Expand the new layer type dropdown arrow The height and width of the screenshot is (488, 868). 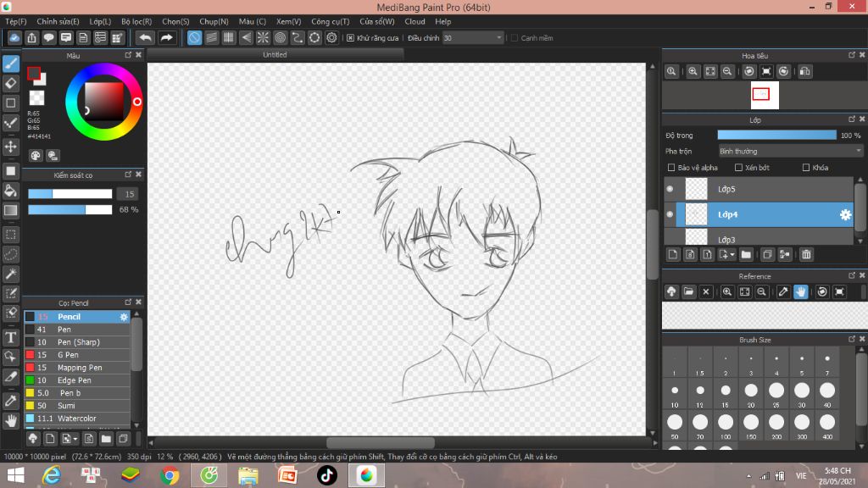coord(732,254)
